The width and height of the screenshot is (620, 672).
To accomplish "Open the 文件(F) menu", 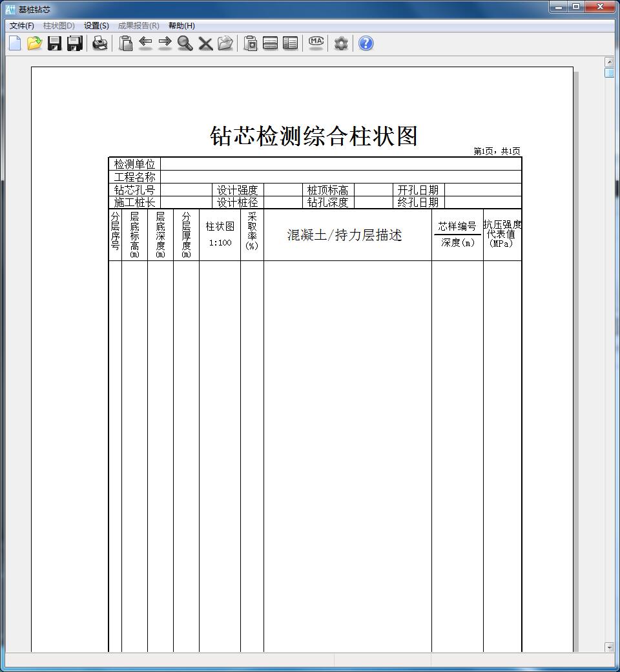I will coord(22,26).
